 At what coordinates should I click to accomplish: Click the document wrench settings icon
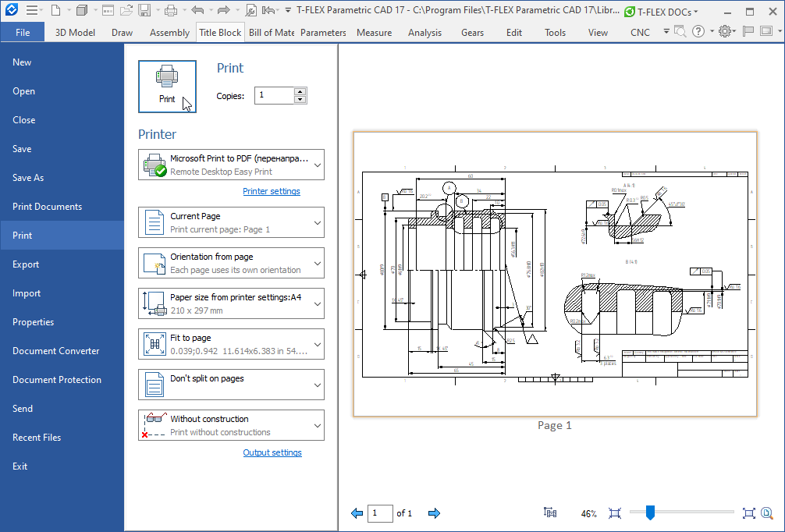click(250, 10)
